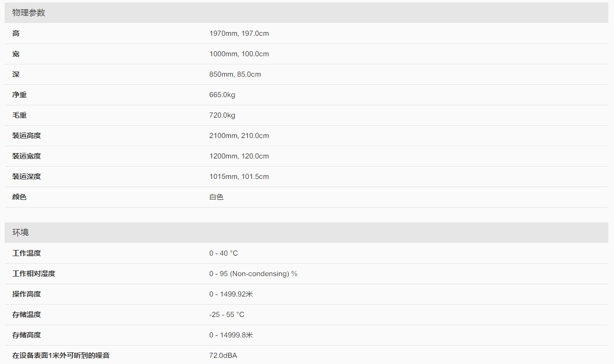614x364 pixels.
Task: Click the 高 row label
Action: 16,34
